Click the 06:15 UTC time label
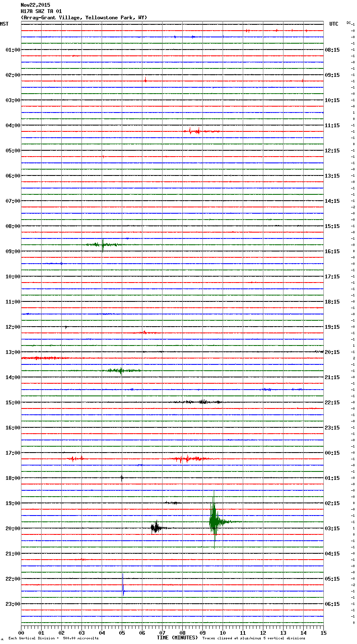 (332, 604)
